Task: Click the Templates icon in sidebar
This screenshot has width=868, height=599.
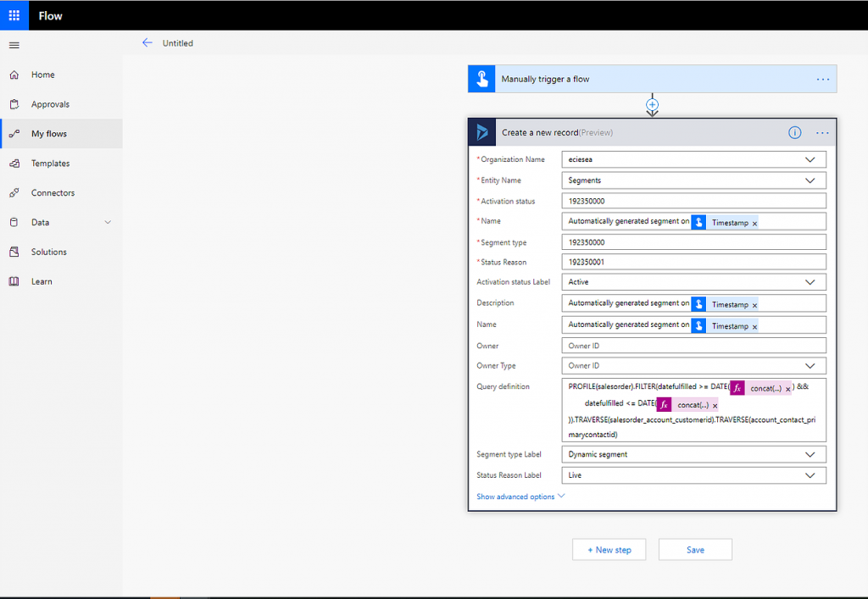Action: point(14,164)
